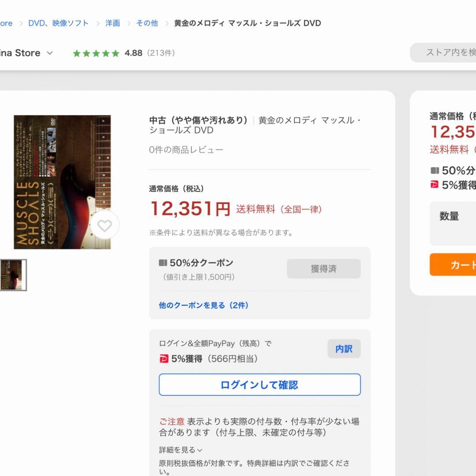
Task: Click the coupon icon beside 50%分クーポン
Action: [163, 263]
